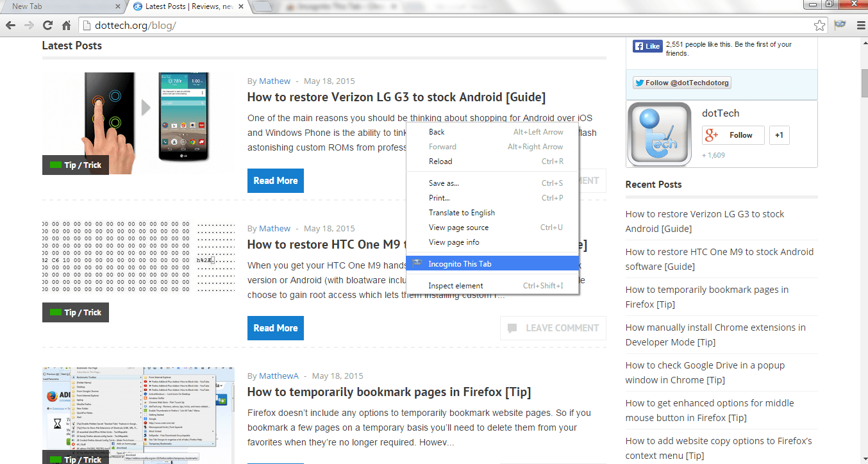Image resolution: width=868 pixels, height=464 pixels.
Task: Click Read More under HTC One M9 post
Action: tap(276, 328)
